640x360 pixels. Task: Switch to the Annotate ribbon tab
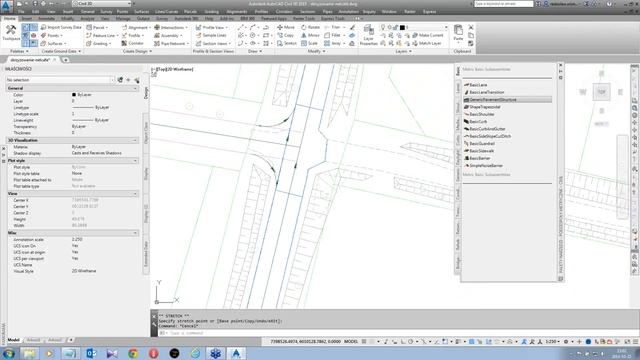click(x=47, y=19)
